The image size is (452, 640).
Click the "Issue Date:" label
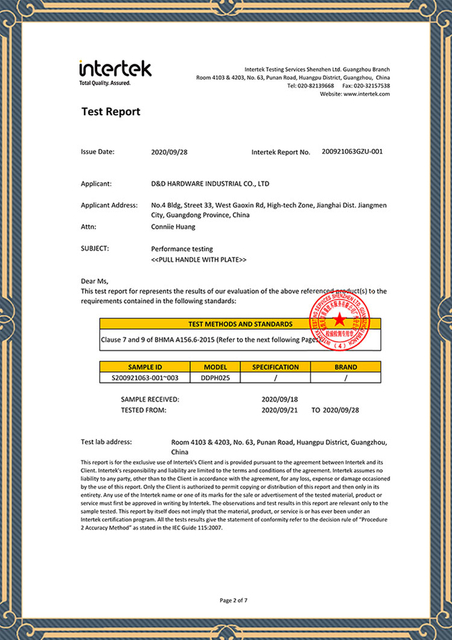pos(98,152)
